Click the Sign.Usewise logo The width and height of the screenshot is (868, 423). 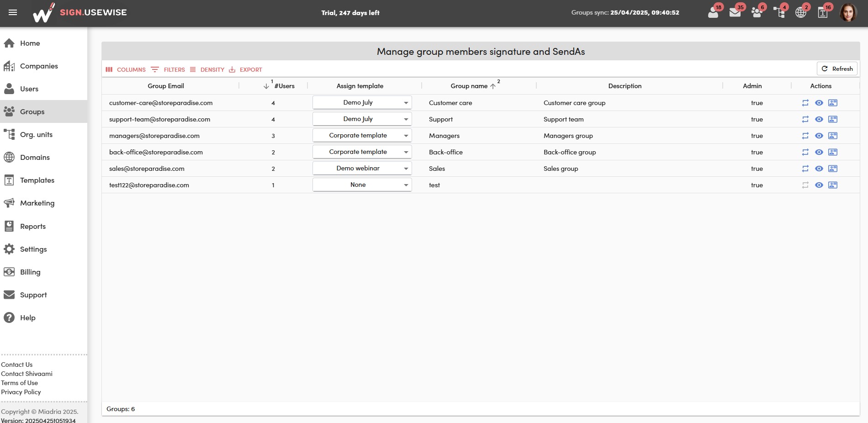click(80, 13)
